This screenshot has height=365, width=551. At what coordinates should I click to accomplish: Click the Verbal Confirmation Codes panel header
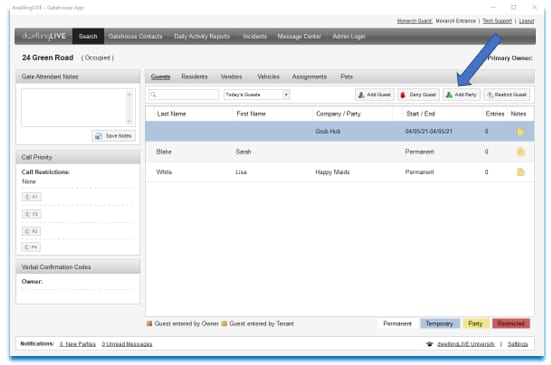coord(78,267)
